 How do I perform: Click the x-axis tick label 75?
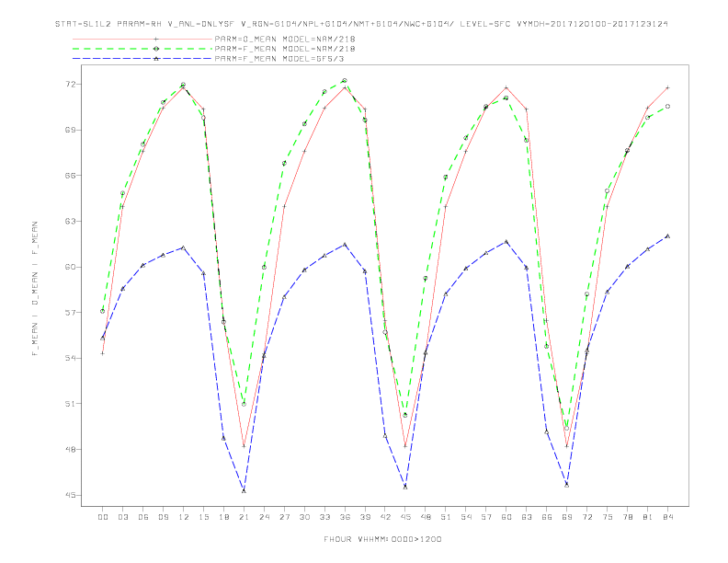608,517
